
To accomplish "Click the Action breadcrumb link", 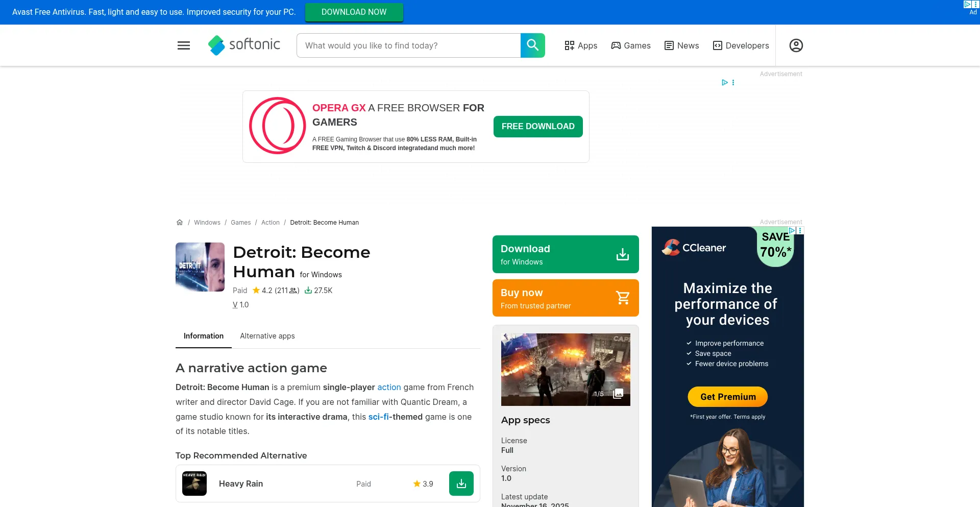I will [x=271, y=223].
